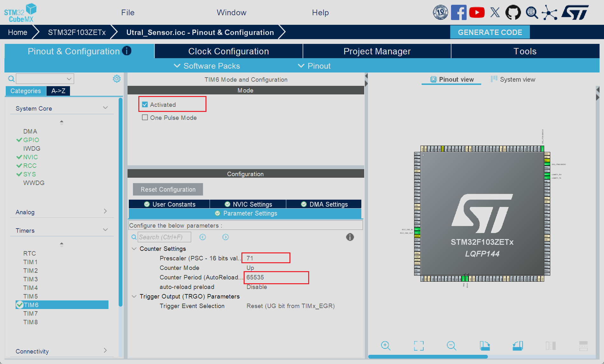Screen dimensions: 604x364
Task: Click the categories panel vertical scrollbar
Action: click(x=121, y=202)
